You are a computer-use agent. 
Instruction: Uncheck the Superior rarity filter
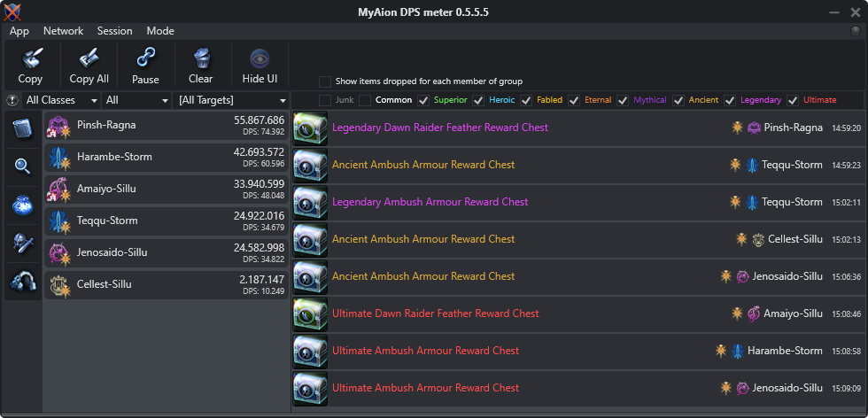[x=423, y=100]
